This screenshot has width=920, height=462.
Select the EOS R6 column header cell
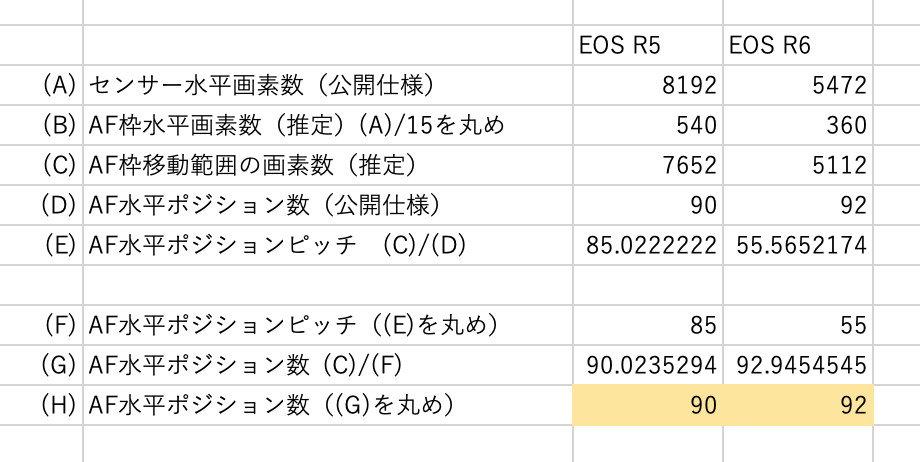(x=797, y=46)
